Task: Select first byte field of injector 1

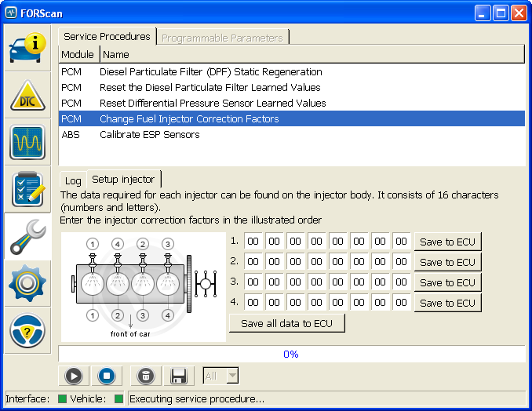Action: tap(253, 242)
